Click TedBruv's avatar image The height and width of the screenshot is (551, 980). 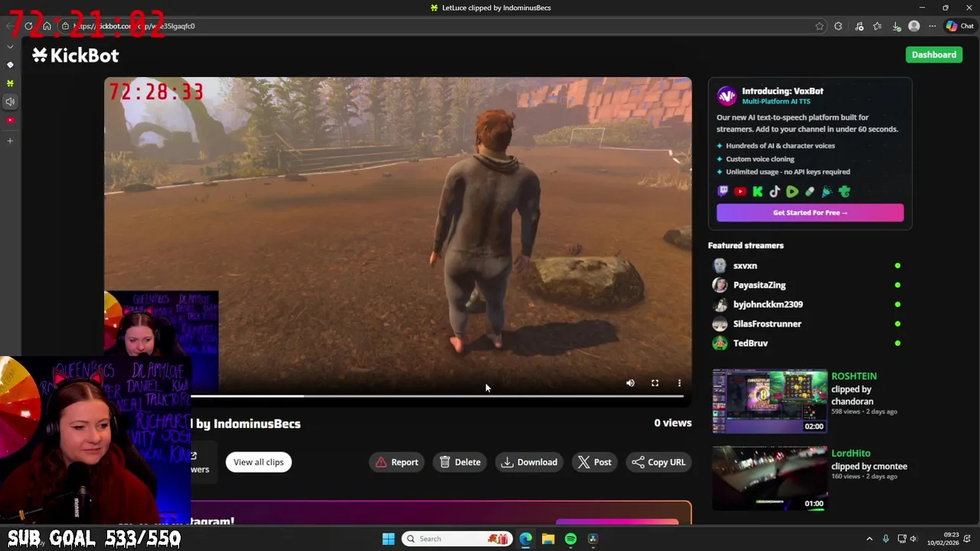pos(720,343)
